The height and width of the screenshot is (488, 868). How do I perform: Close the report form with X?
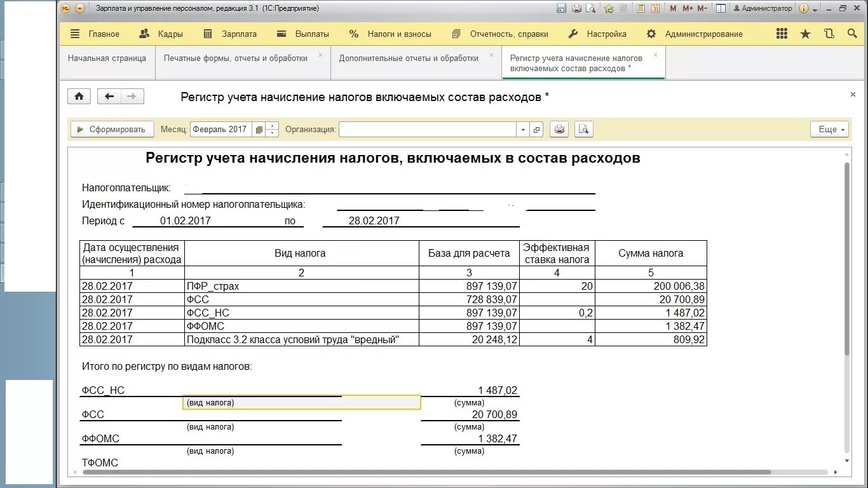point(853,95)
